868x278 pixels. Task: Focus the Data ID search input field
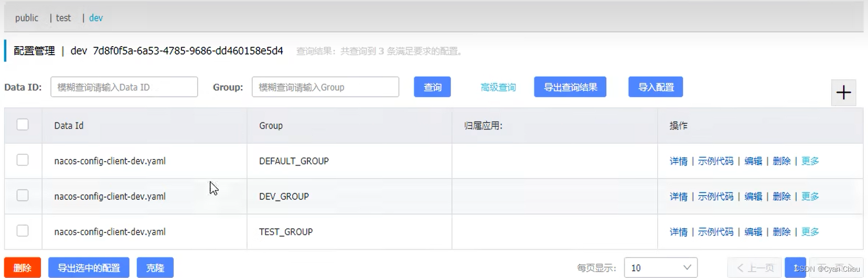pos(124,87)
